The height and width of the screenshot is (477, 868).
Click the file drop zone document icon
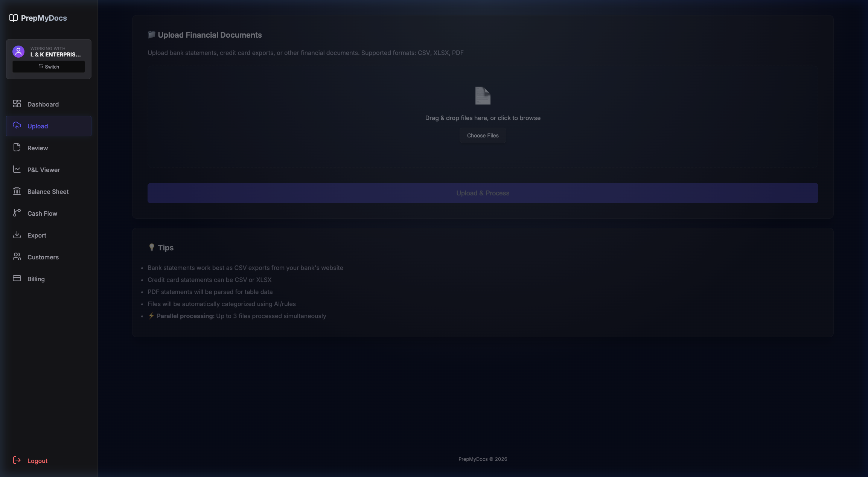[483, 96]
